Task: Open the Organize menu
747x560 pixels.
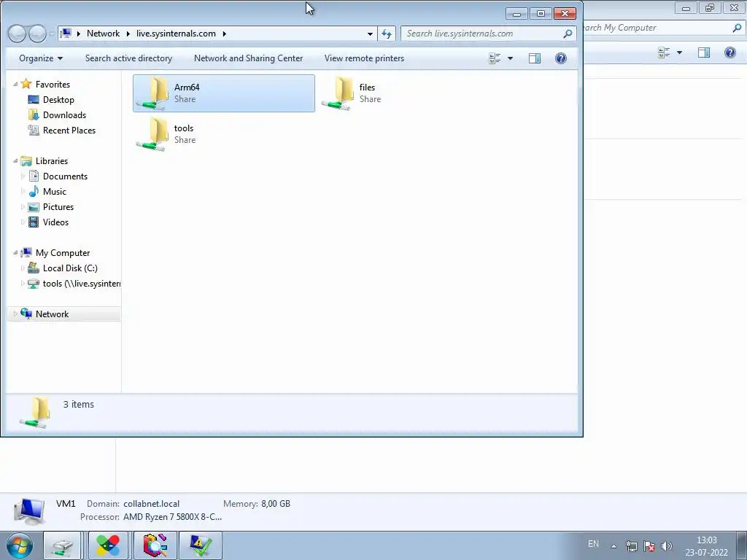Action: tap(41, 58)
